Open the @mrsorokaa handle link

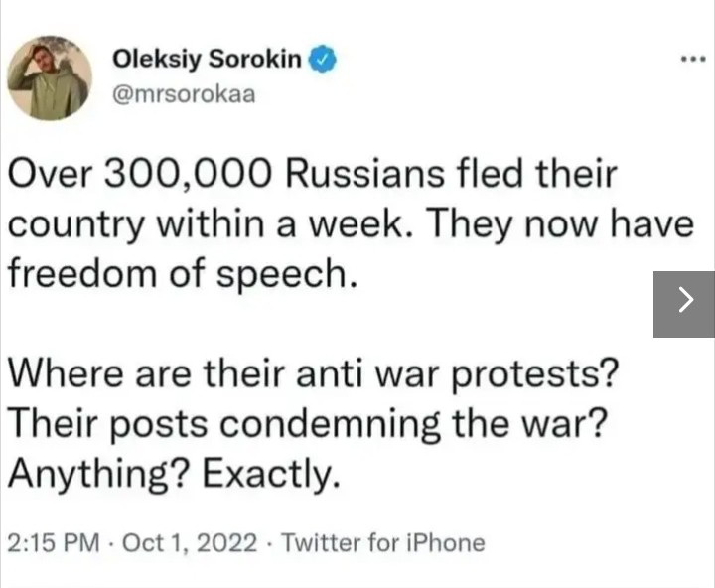pos(186,93)
